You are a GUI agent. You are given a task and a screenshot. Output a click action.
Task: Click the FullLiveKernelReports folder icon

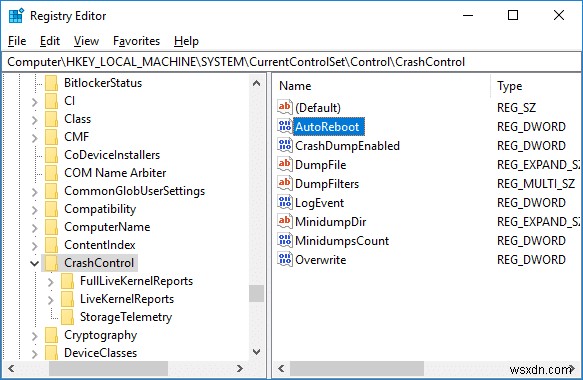(x=67, y=281)
